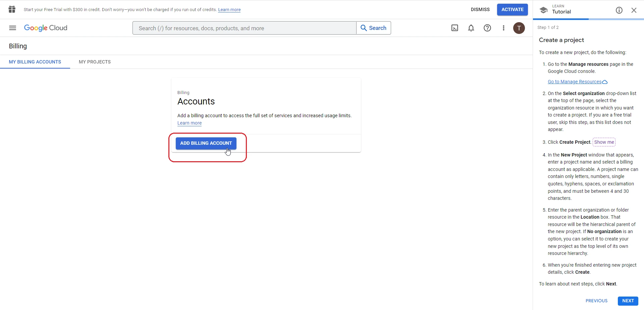
Task: Open the three-dot more options menu
Action: (503, 28)
